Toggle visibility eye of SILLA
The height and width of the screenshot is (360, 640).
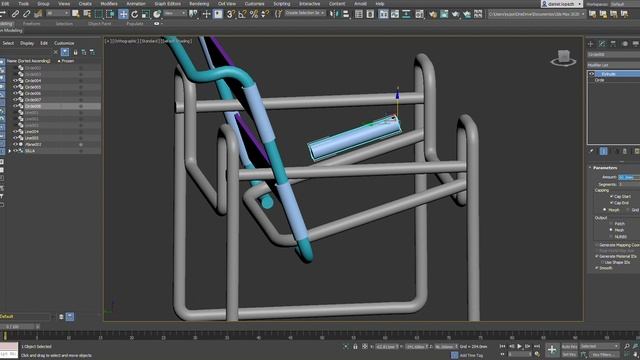15,151
